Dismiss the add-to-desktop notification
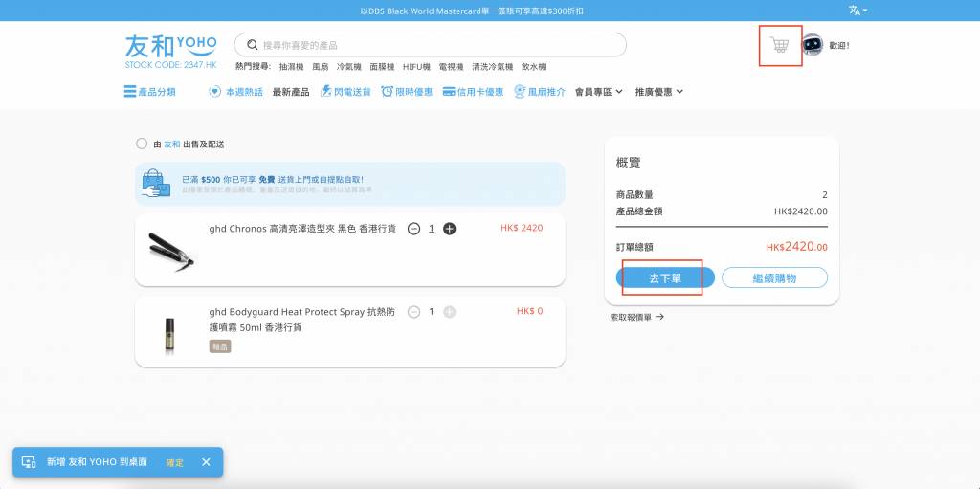 tap(207, 462)
